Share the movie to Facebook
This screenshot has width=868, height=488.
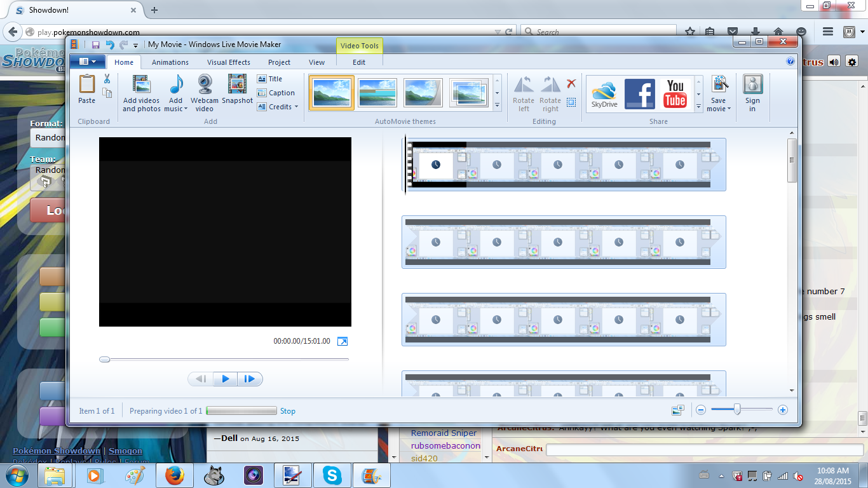(x=640, y=93)
